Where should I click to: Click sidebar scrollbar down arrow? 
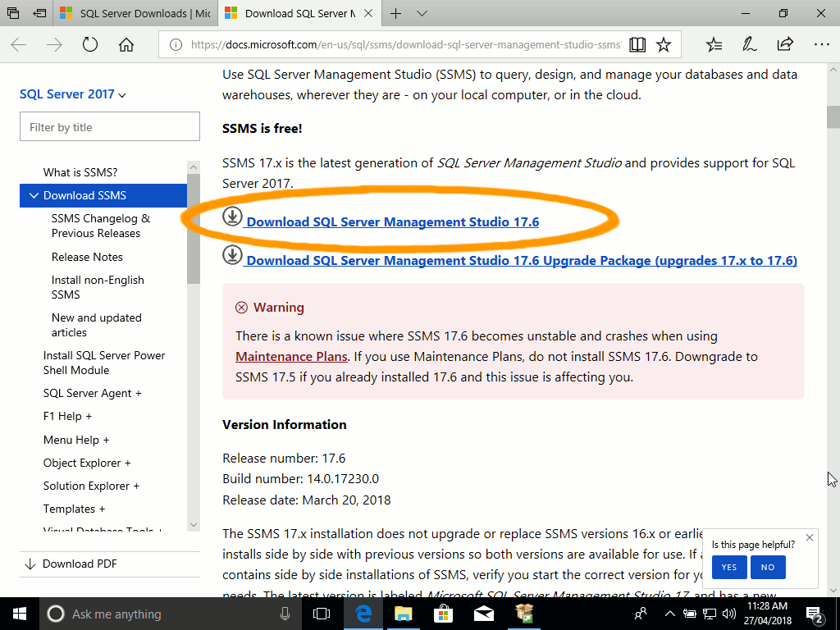pos(194,525)
